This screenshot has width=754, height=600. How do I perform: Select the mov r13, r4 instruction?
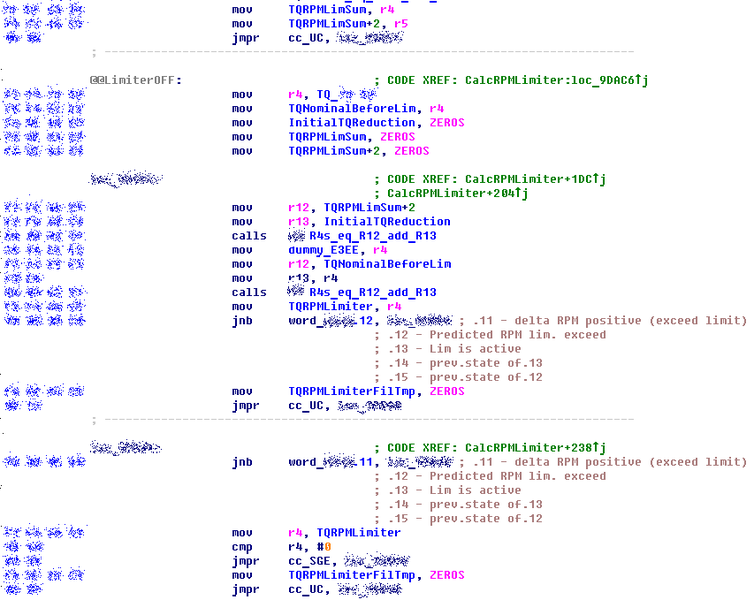tap(241, 278)
